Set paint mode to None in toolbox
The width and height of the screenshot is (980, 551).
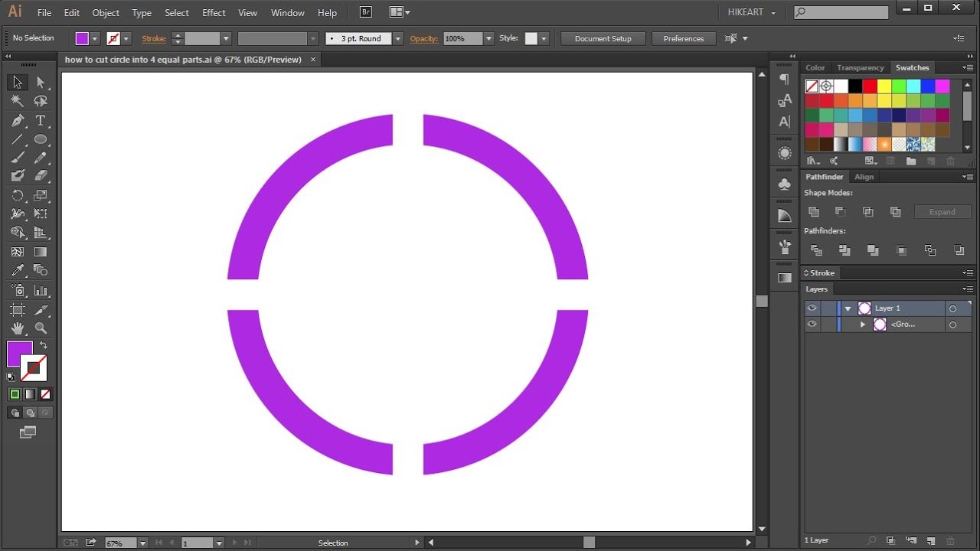45,394
